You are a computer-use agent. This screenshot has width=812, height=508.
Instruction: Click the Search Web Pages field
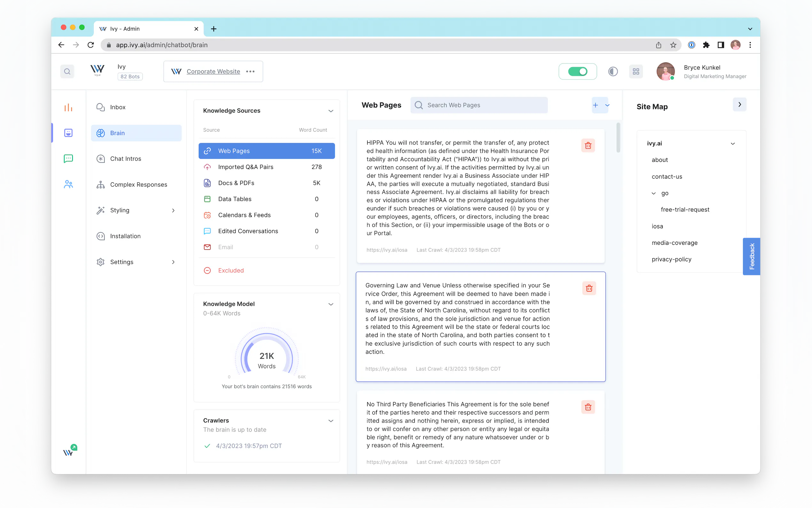pos(479,105)
